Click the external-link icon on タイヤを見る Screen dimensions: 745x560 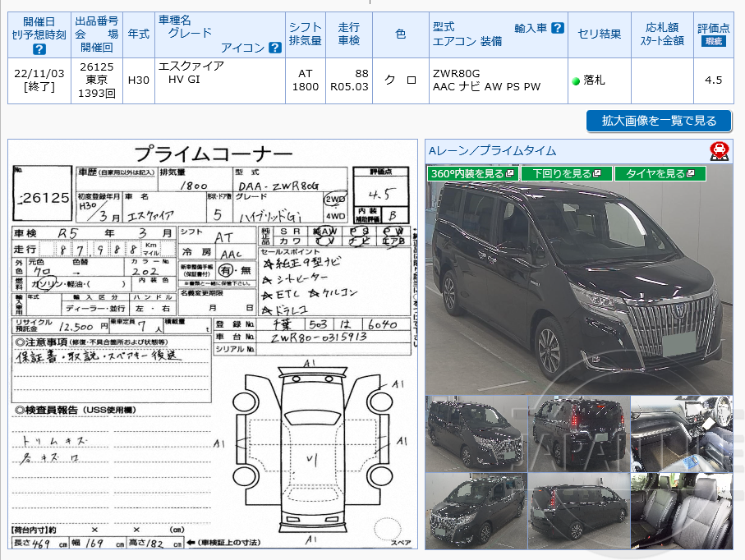pos(690,174)
